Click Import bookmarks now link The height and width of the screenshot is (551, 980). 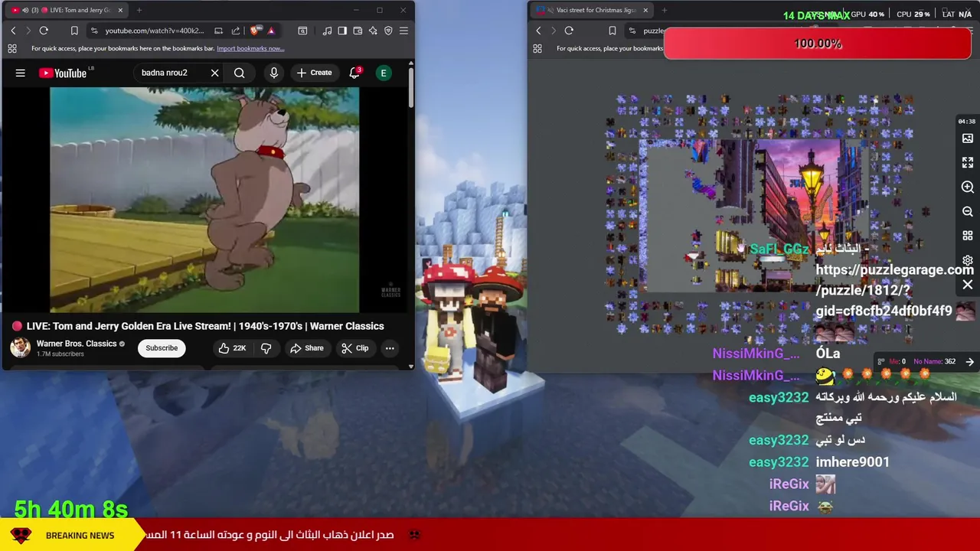pos(250,48)
